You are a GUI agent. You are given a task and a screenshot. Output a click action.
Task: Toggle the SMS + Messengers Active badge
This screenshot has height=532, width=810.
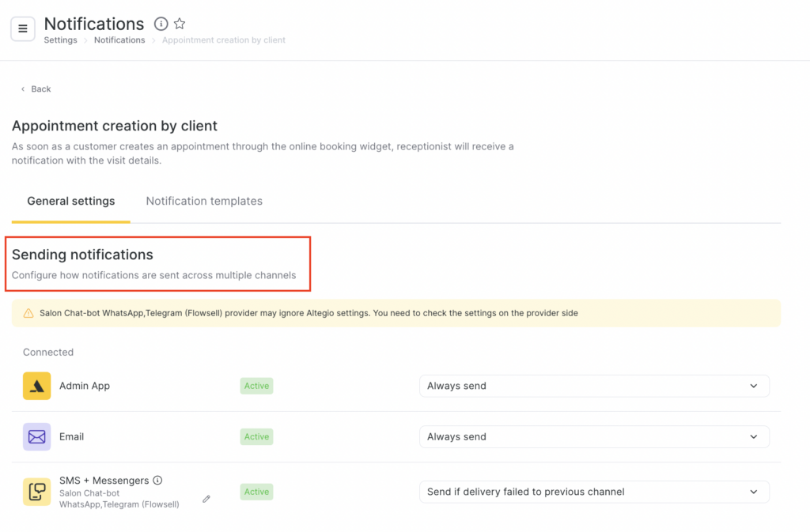pyautogui.click(x=256, y=492)
